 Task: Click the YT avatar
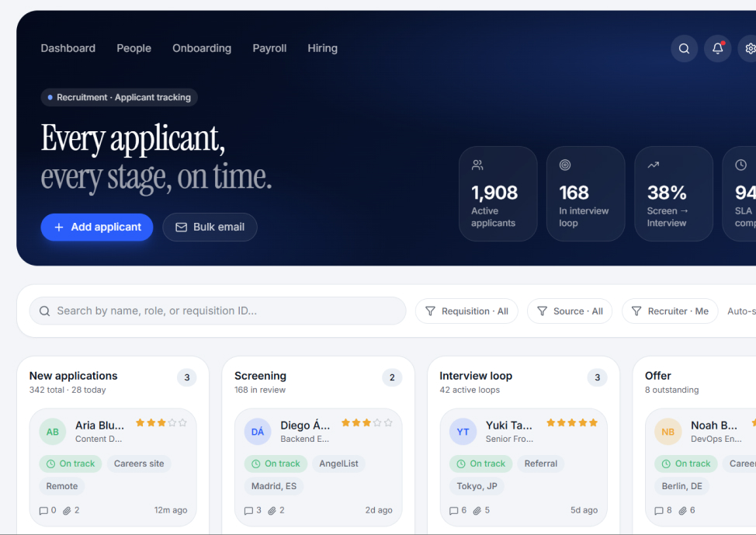coord(463,432)
